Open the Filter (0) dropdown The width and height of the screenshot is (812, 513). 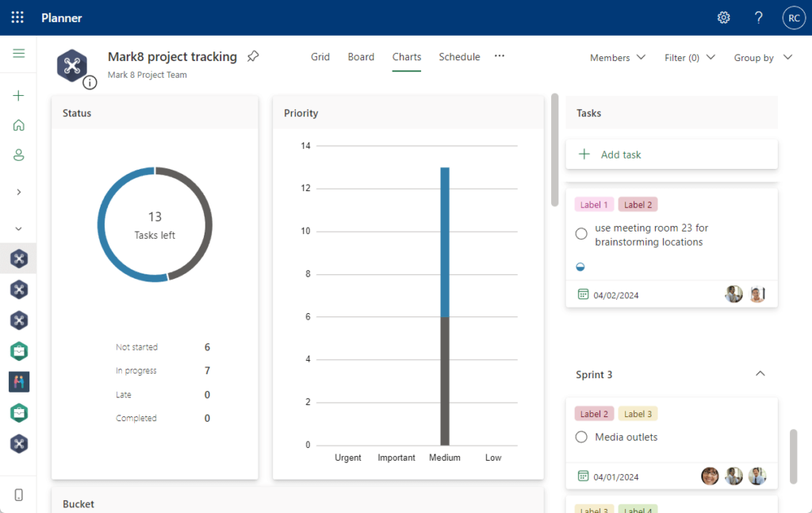[x=690, y=57]
